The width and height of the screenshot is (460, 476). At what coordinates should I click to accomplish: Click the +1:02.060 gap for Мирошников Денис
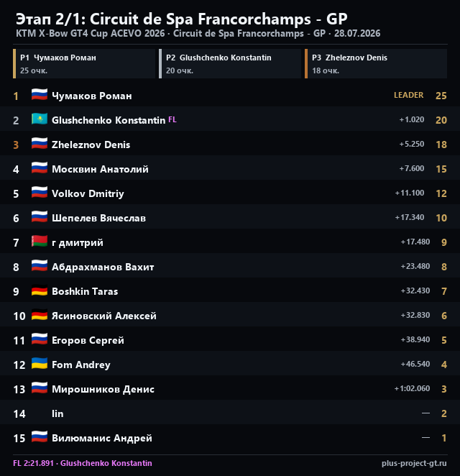[412, 388]
